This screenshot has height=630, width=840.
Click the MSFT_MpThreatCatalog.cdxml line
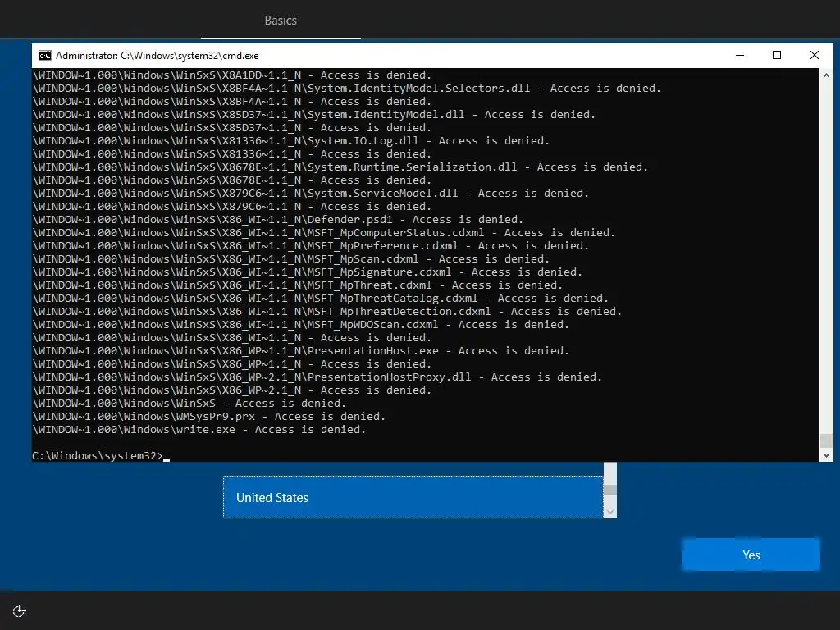(321, 299)
